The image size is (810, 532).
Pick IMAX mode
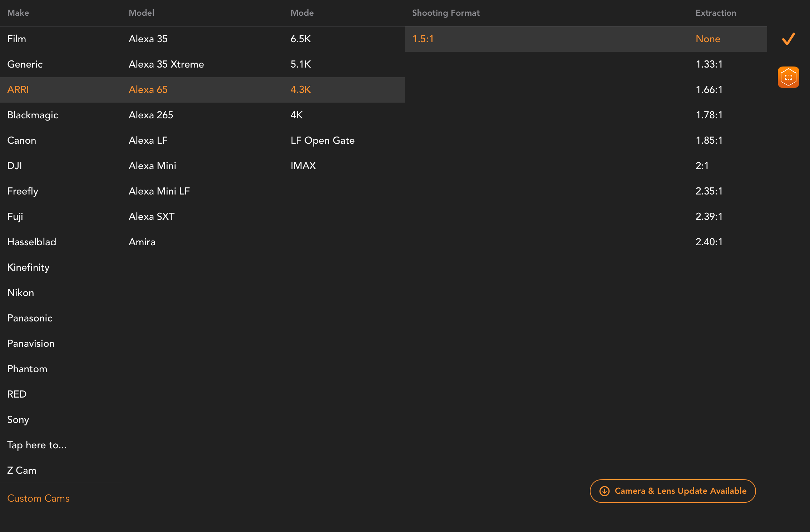(x=344, y=166)
